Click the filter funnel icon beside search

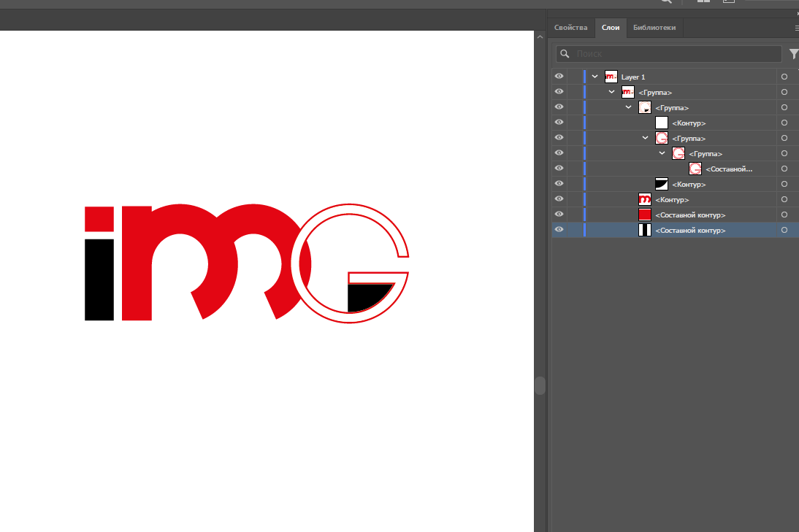793,54
